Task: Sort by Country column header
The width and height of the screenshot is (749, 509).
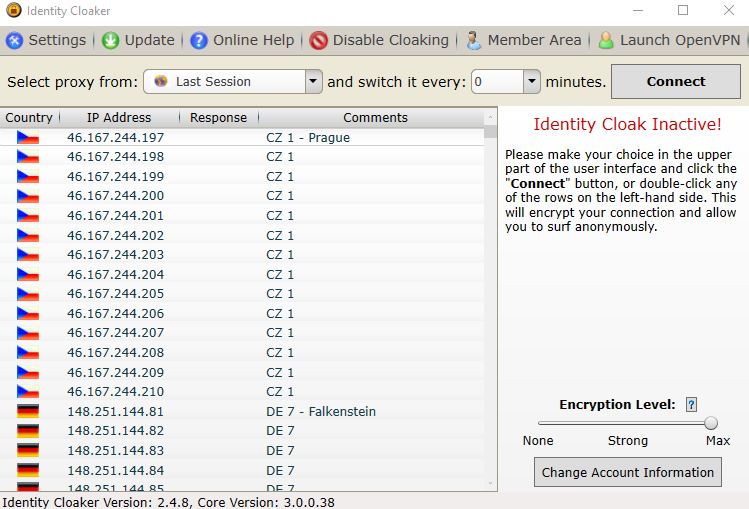Action: (29, 117)
